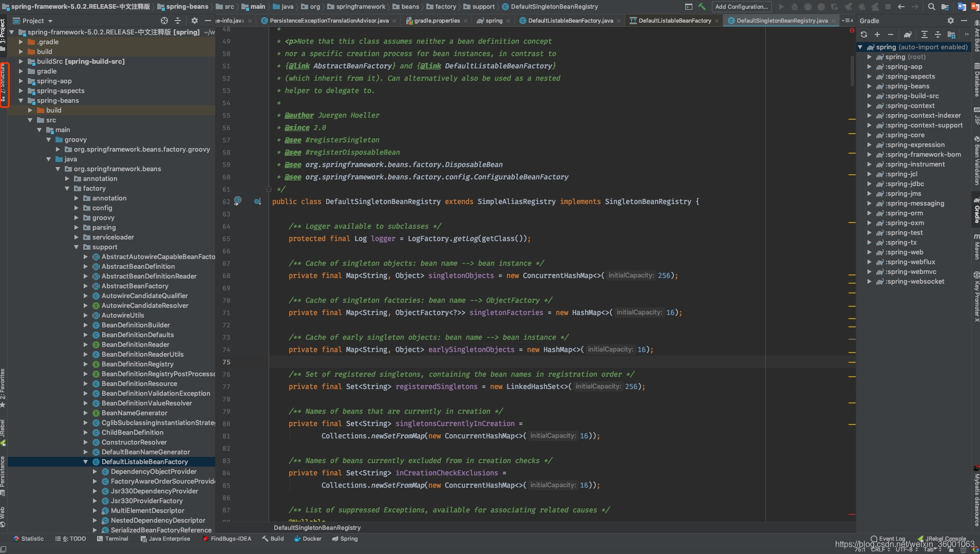Click the back navigation arrow in toolbar
Screen dimensions: 980x554
click(x=901, y=7)
